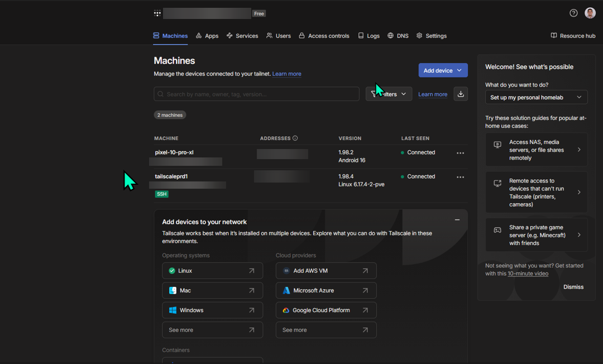This screenshot has height=364, width=603.
Task: Click Learn more under Machines heading
Action: pos(286,74)
